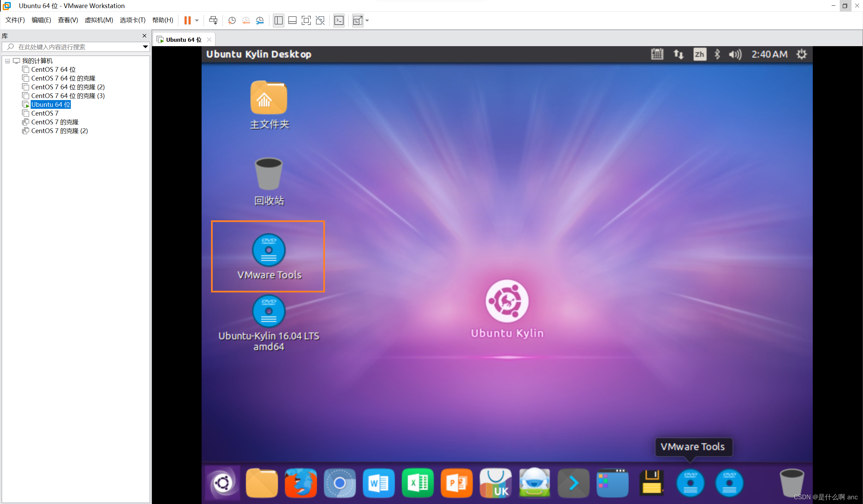Open the snapshot manager wrench-clock icon

(260, 20)
